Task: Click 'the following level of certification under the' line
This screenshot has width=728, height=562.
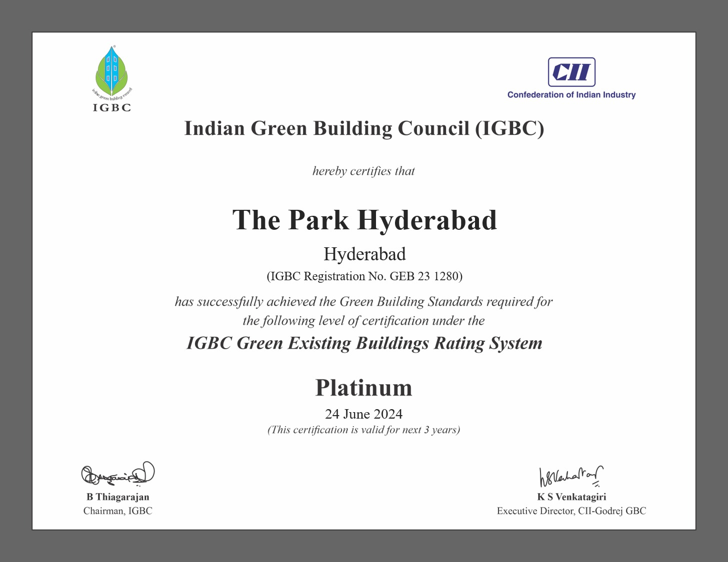Action: (x=363, y=320)
